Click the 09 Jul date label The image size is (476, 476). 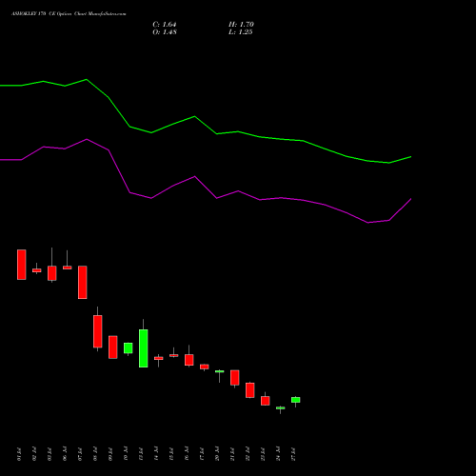[x=110, y=454]
